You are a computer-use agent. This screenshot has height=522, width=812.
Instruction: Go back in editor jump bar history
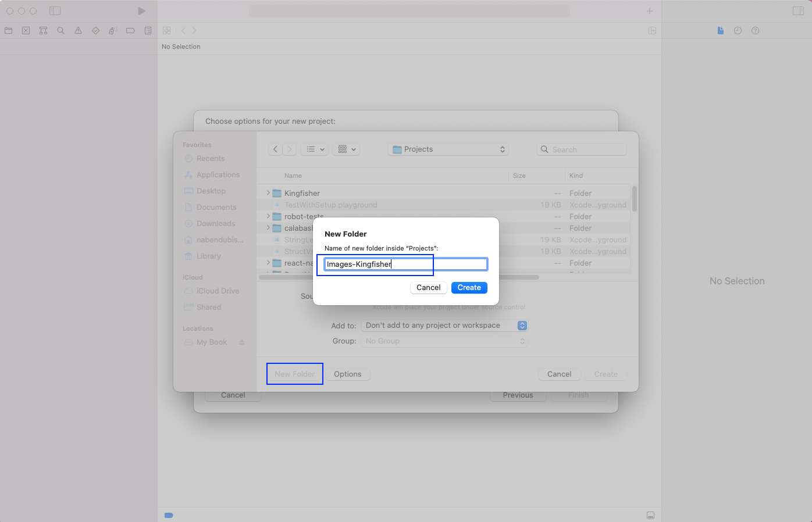[183, 31]
